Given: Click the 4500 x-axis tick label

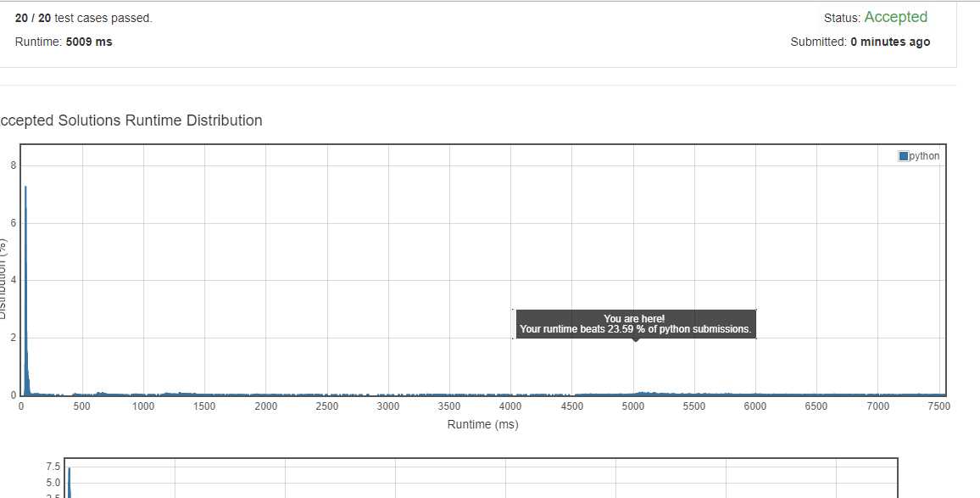Looking at the screenshot, I should [572, 406].
